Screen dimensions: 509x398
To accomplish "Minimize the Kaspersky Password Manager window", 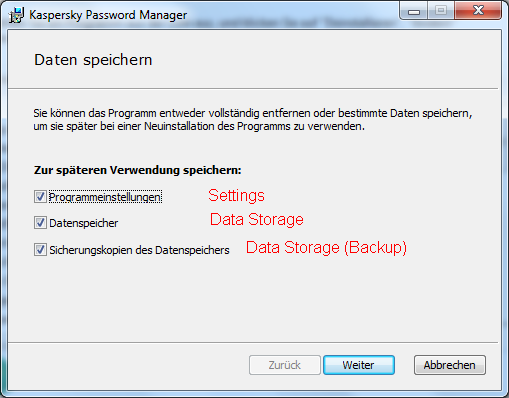I will click(x=414, y=11).
